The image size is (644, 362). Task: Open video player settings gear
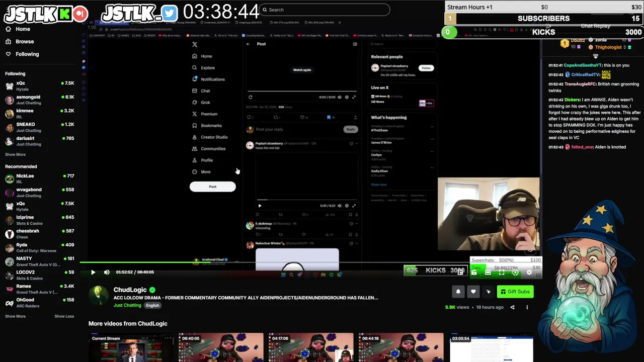[529, 272]
